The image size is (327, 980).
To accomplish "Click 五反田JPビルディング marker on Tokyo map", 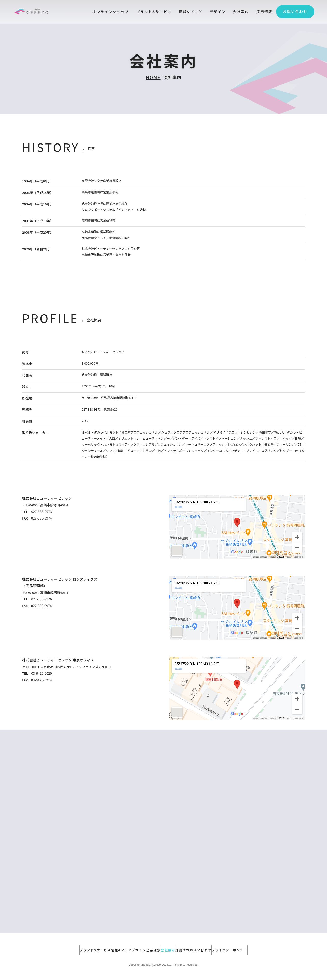I will 303,687.
